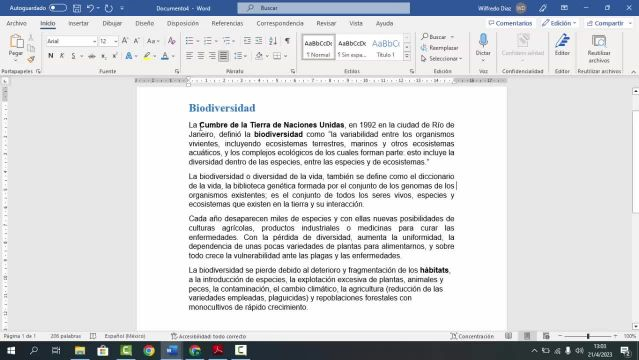Switch to the Insertar tab
The height and width of the screenshot is (360, 639).
(x=79, y=23)
